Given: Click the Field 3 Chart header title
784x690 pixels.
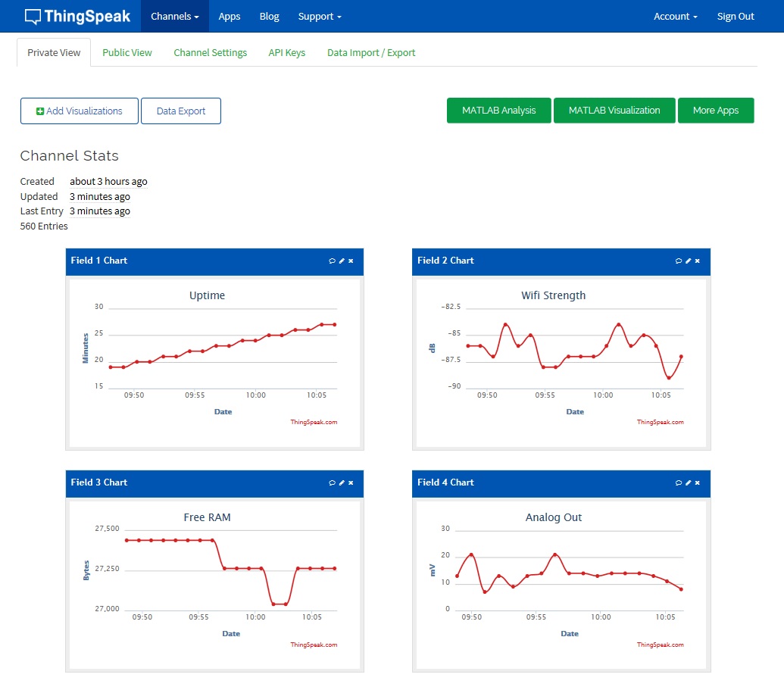Looking at the screenshot, I should point(99,482).
